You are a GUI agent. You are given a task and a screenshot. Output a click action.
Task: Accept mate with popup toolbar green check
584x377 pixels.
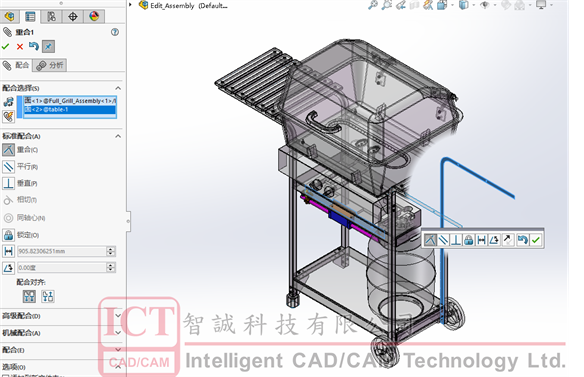click(536, 240)
